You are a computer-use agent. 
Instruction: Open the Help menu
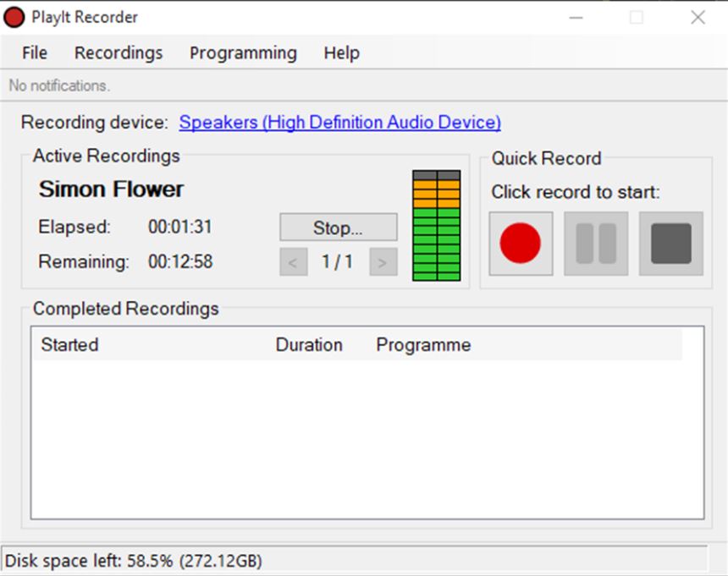point(341,52)
